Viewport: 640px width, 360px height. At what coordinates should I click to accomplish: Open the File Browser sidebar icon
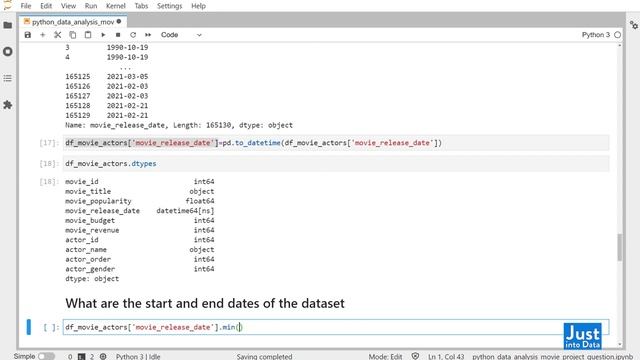pos(8,25)
